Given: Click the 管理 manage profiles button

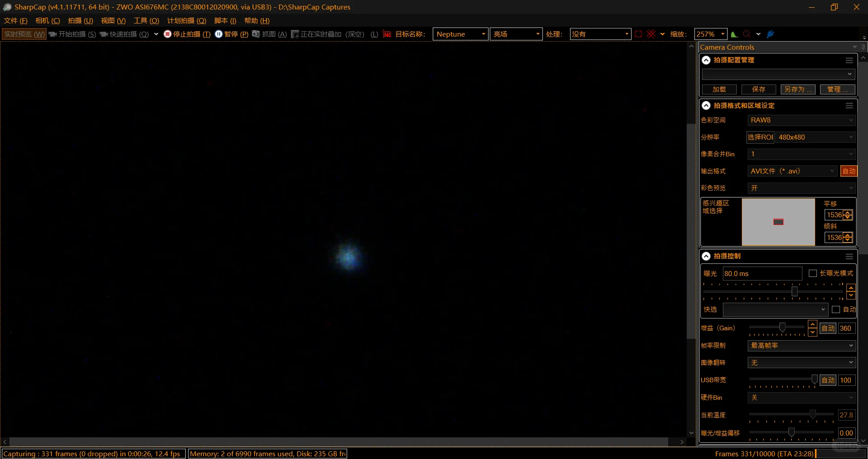Looking at the screenshot, I should [x=837, y=89].
